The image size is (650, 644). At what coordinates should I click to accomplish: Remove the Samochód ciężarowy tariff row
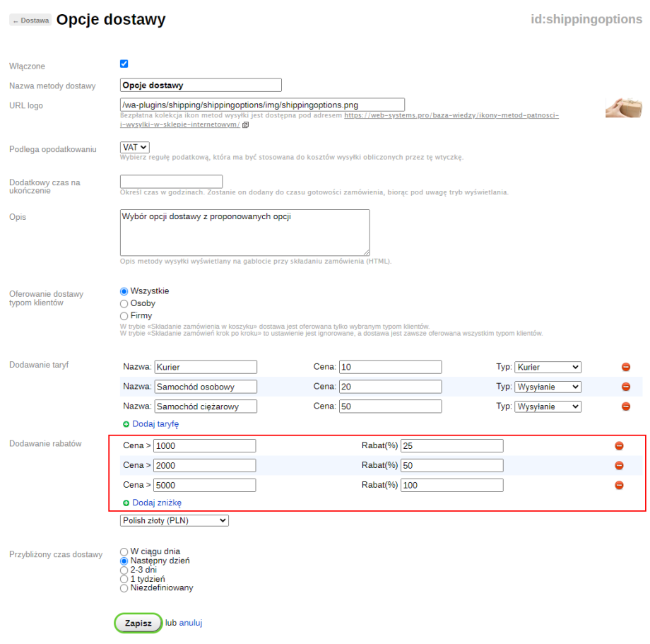625,406
